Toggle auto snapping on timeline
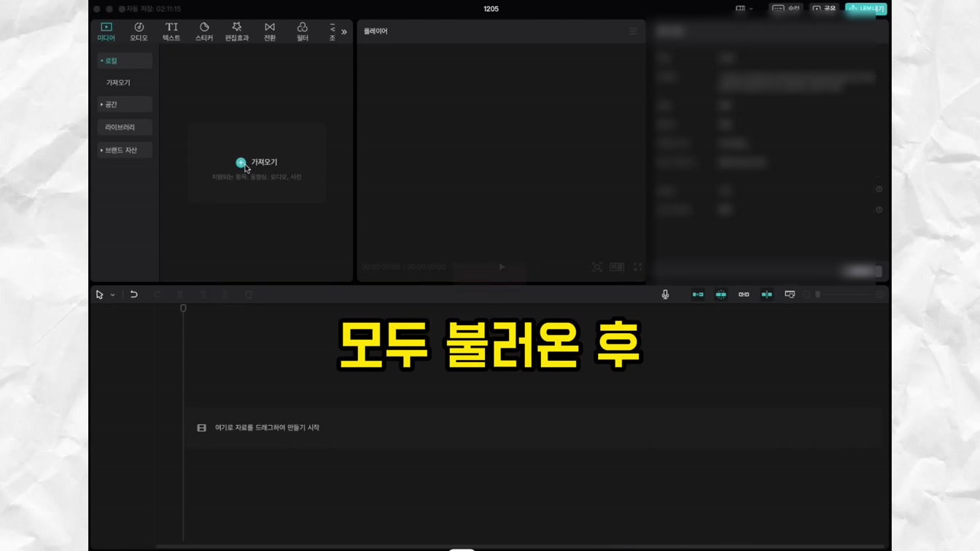The image size is (980, 551). [720, 294]
